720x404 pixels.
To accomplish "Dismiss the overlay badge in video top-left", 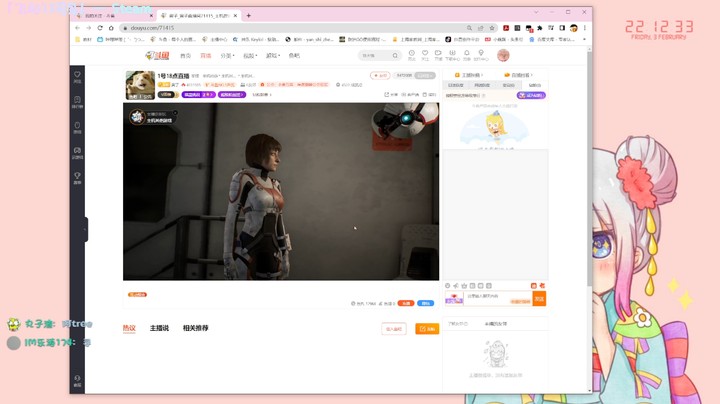I will [x=175, y=113].
